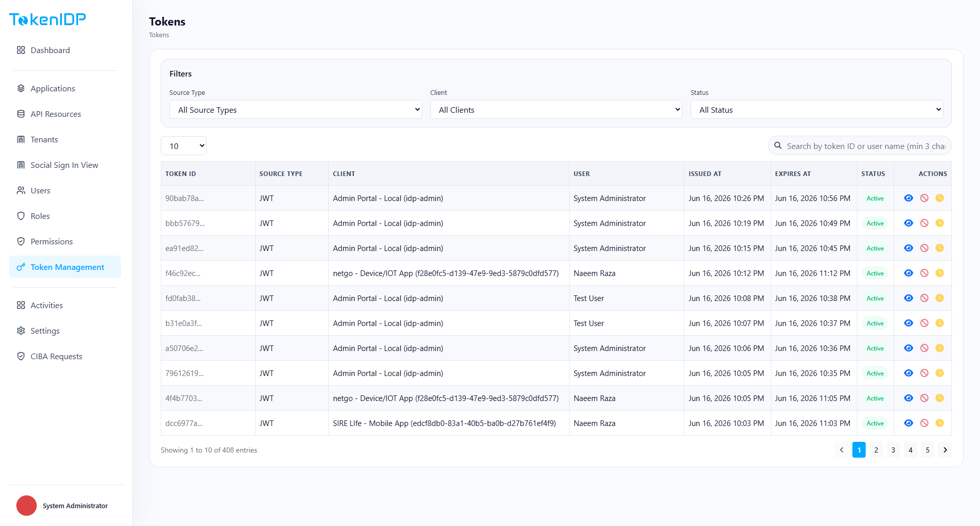The height and width of the screenshot is (526, 980).
Task: View details of token a50706e2
Action: [909, 348]
